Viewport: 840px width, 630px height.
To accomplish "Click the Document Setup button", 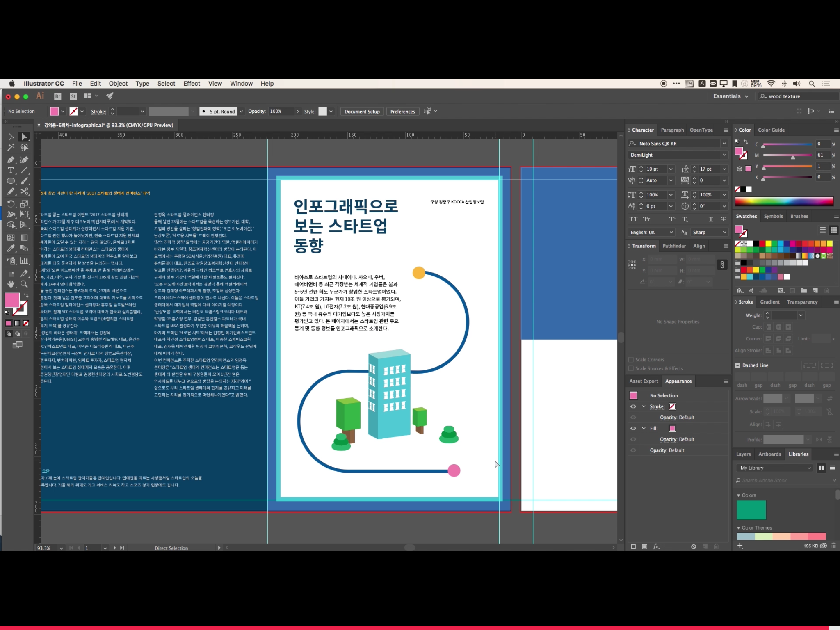I will point(362,112).
